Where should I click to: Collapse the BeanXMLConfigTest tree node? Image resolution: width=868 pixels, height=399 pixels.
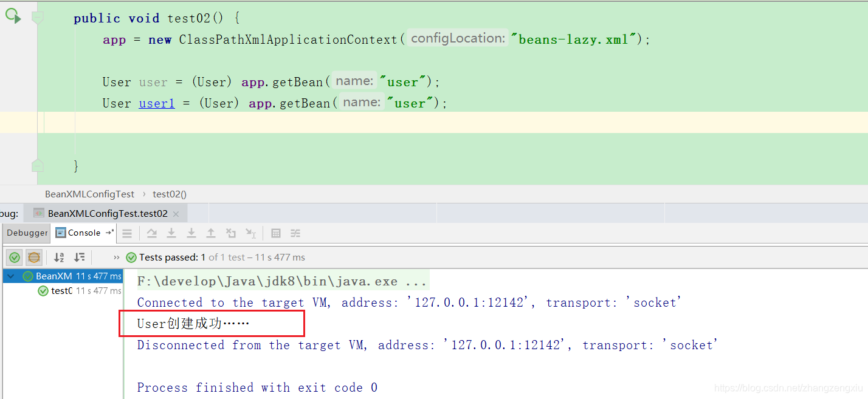tap(10, 276)
